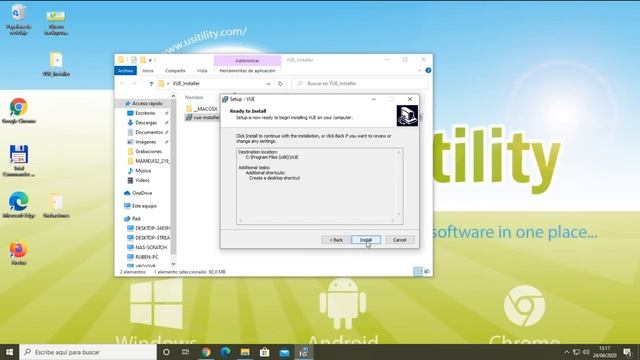Open Imágenes in quick access

click(145, 142)
